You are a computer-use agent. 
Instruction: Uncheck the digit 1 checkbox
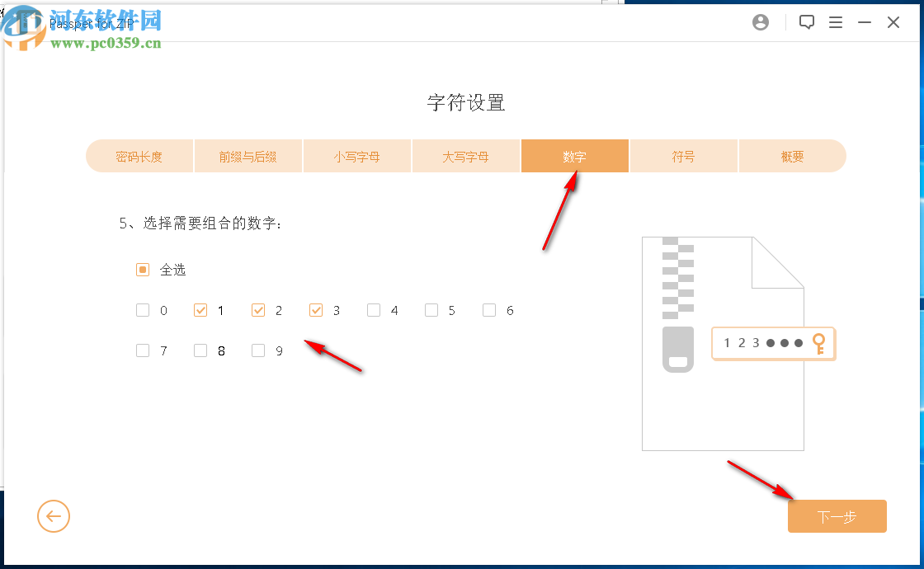[x=200, y=310]
